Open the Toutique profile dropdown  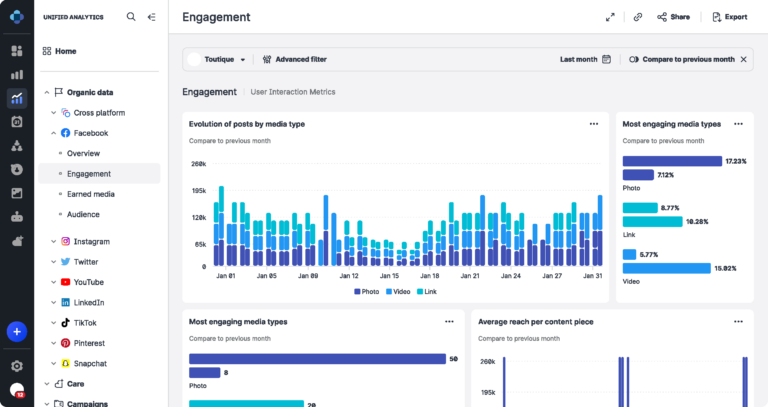click(x=217, y=59)
